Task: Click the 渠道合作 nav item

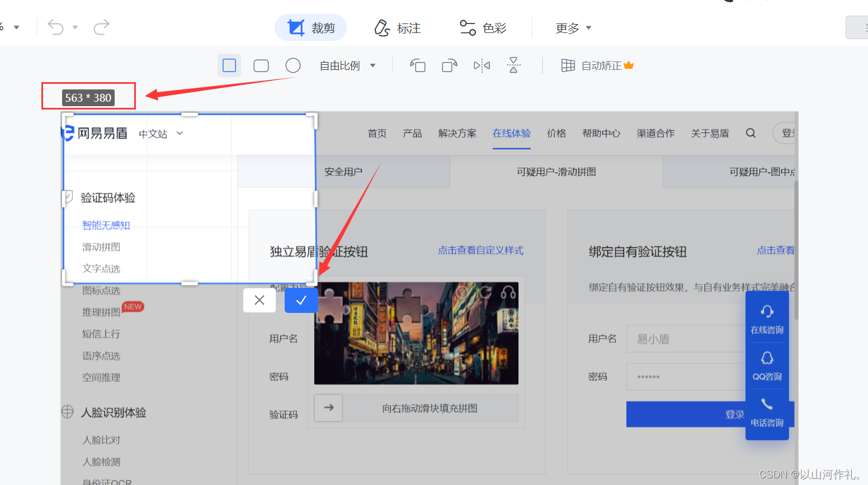Action: coord(655,134)
